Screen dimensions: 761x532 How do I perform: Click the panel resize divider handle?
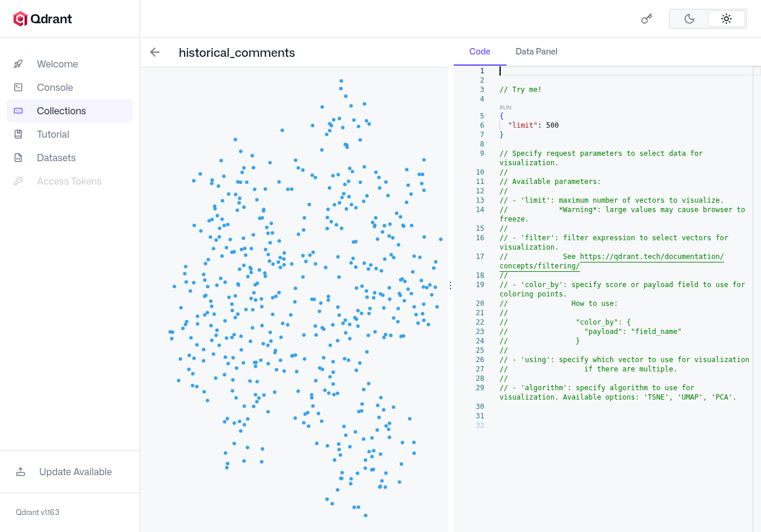(x=450, y=285)
